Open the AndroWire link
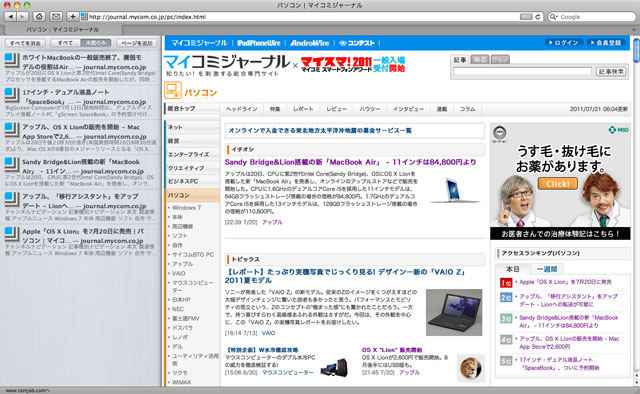Viewport: 640px width, 394px height. (310, 43)
